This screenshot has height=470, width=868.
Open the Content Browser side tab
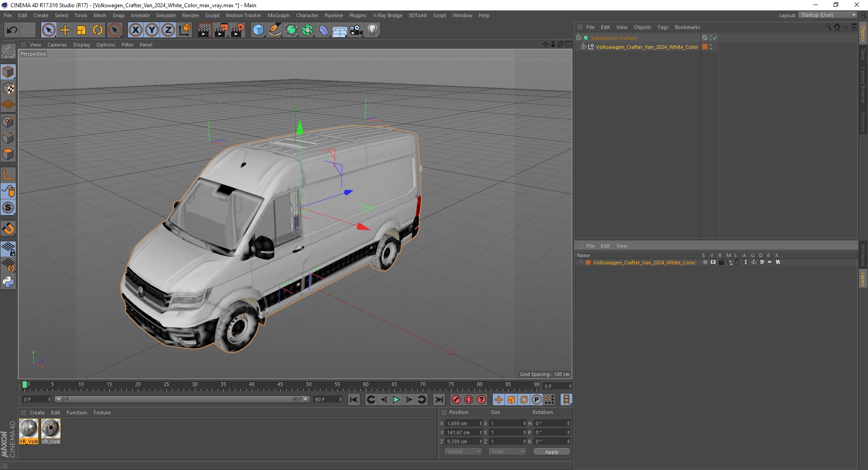coord(863,85)
